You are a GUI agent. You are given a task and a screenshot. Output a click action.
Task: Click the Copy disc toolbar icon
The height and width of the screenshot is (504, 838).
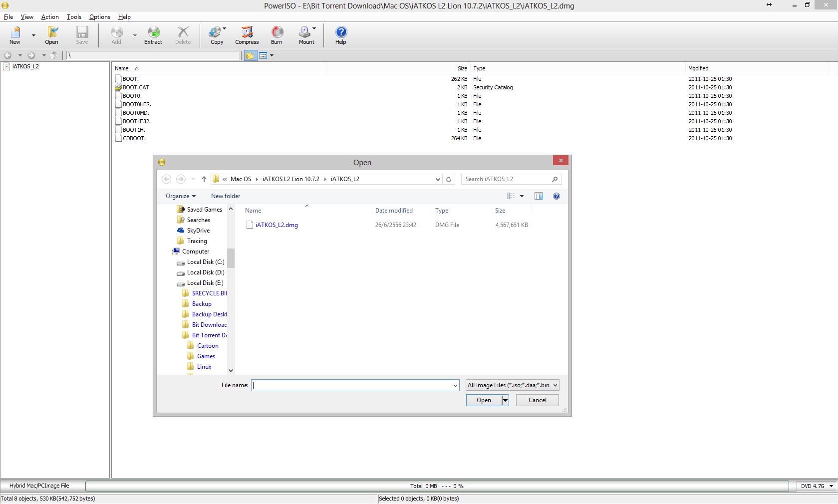(216, 35)
